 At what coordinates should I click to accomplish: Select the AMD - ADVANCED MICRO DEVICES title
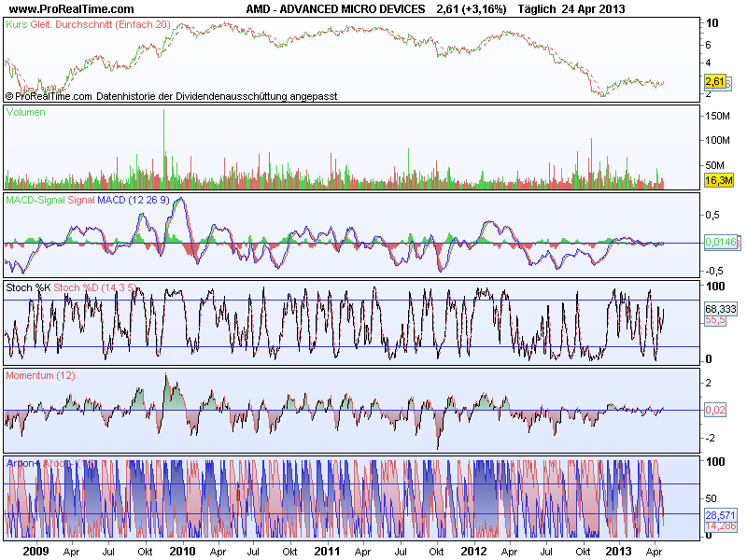335,9
